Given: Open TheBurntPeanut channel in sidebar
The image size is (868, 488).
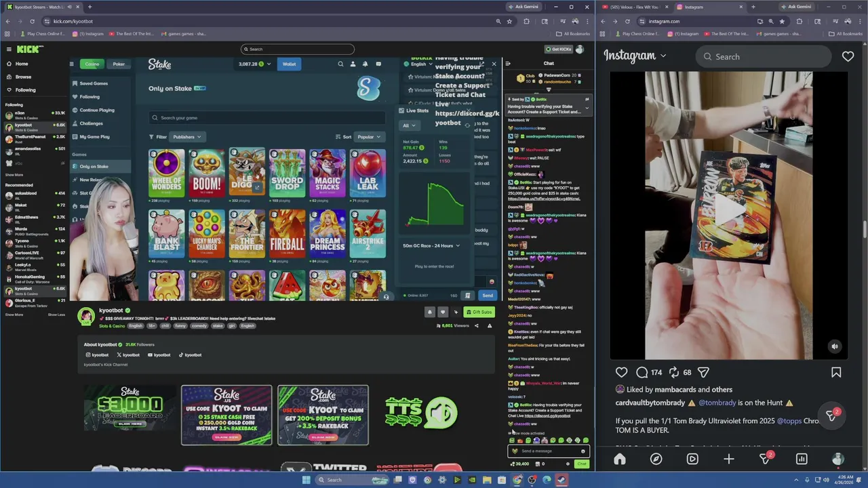Looking at the screenshot, I should click(x=34, y=138).
